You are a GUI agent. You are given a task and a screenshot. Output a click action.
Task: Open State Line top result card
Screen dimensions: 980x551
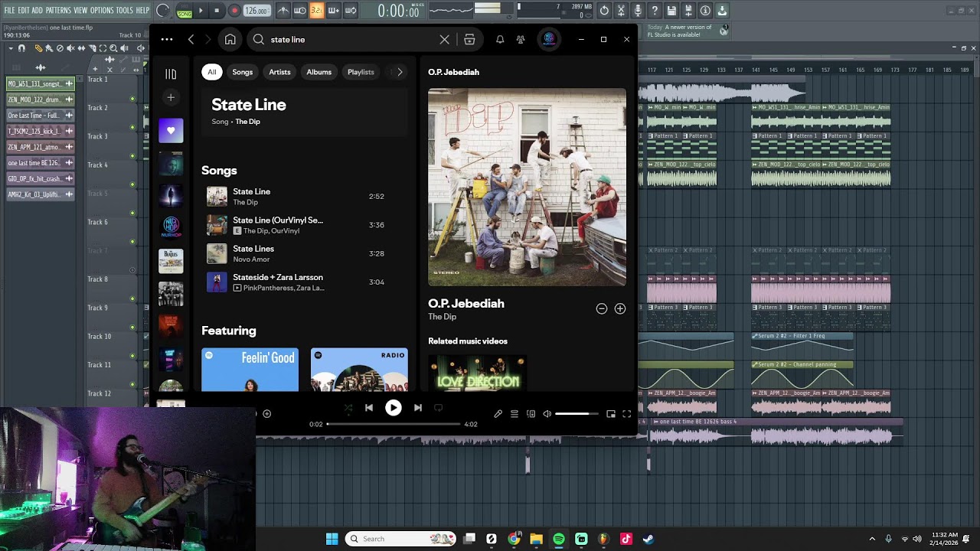(305, 112)
